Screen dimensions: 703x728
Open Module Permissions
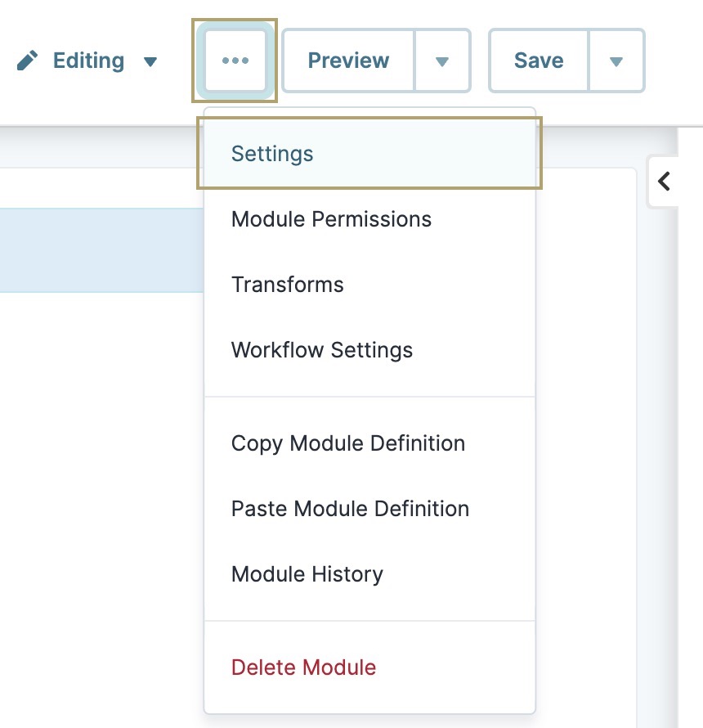[x=369, y=219]
